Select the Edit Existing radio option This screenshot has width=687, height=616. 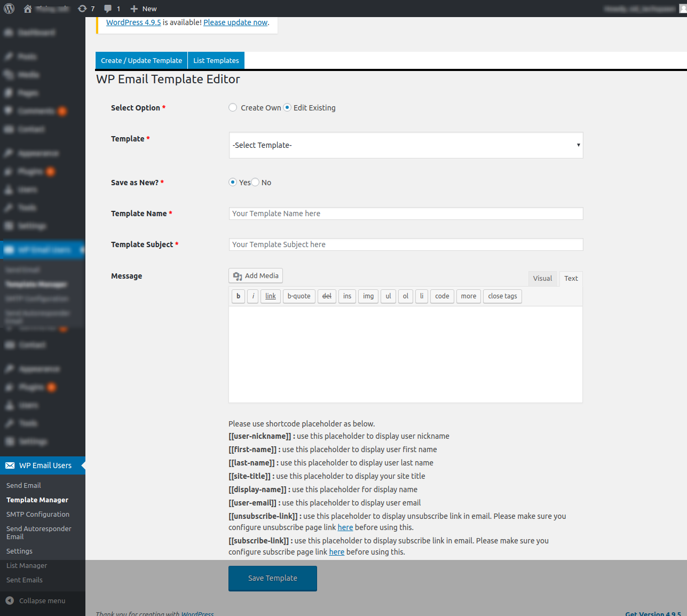[287, 107]
